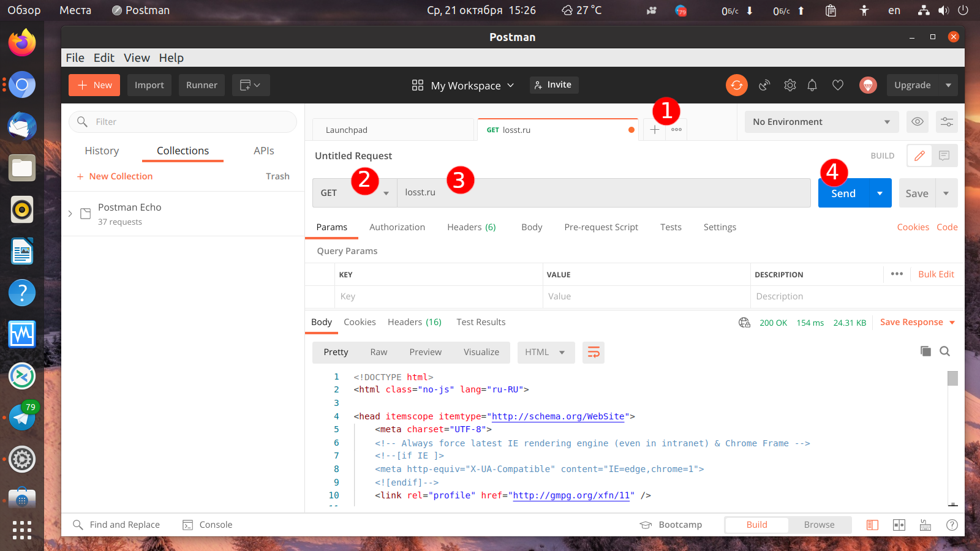Viewport: 980px width, 551px height.
Task: Open the request Headers (6) tab
Action: point(471,227)
